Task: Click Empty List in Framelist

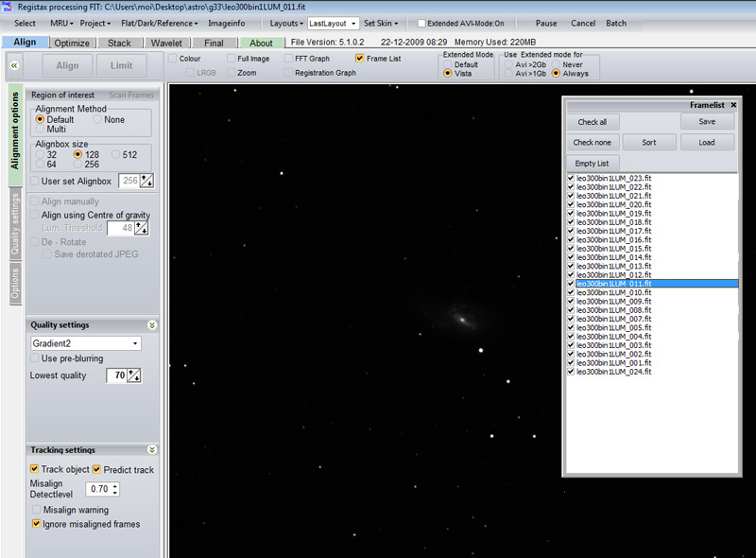Action: pos(593,164)
